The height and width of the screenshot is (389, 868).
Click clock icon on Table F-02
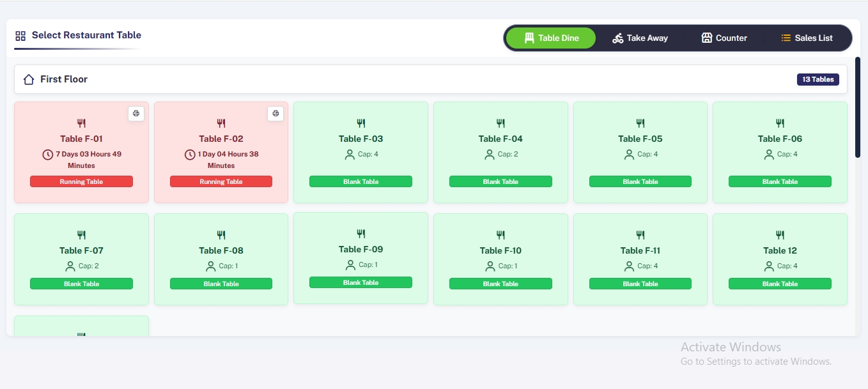pyautogui.click(x=190, y=155)
